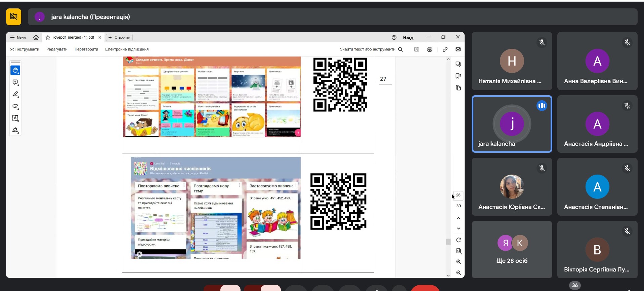Print the document with the printer icon

click(429, 49)
